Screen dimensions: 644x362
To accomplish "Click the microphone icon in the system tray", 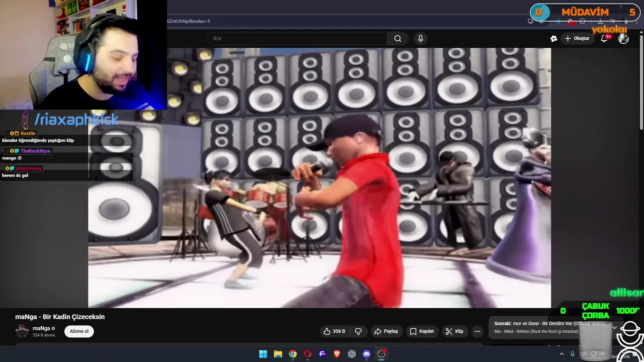I will (x=573, y=354).
